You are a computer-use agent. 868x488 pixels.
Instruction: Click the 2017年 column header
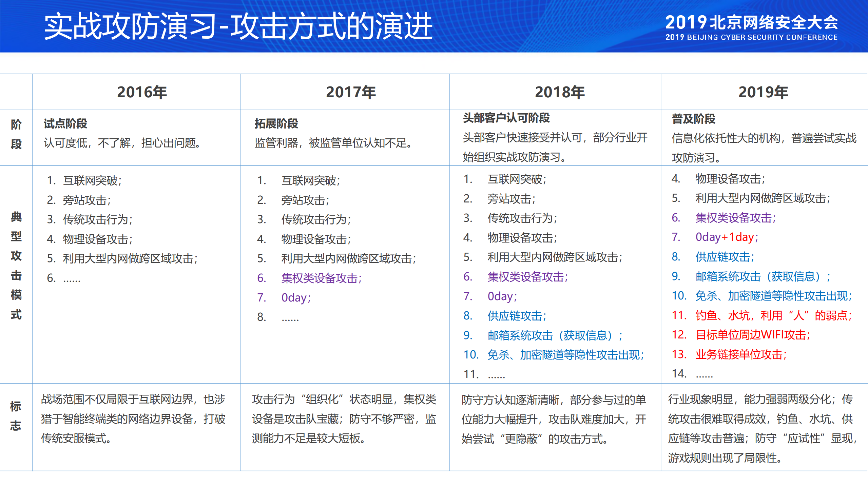tap(350, 92)
